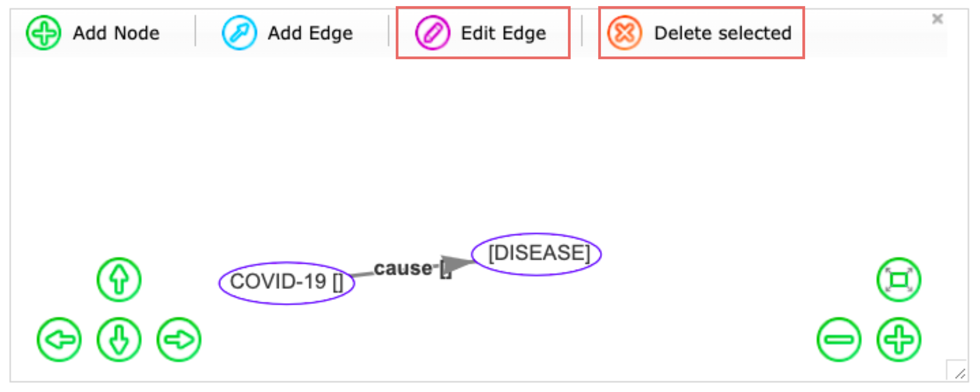Image resolution: width=980 pixels, height=392 pixels.
Task: Click the green Add Node plus icon
Action: click(43, 33)
